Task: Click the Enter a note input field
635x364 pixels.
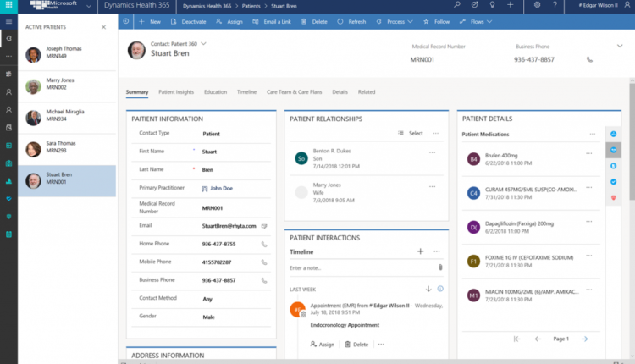Action: point(360,267)
